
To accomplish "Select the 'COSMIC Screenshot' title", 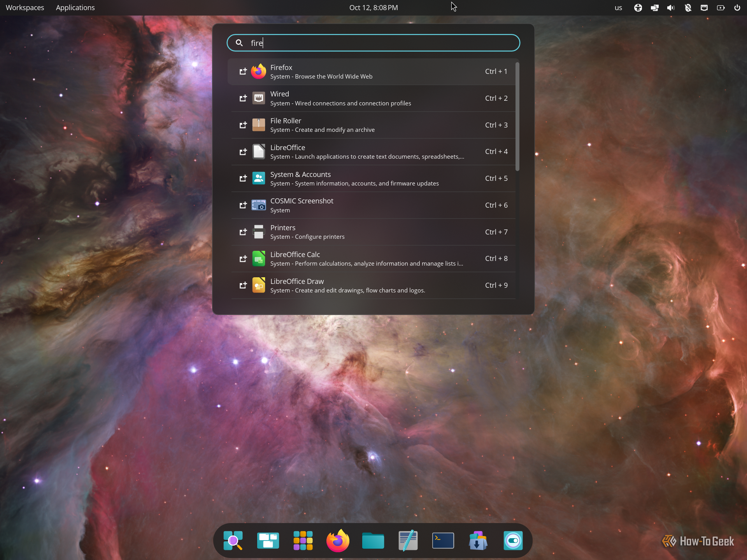I will (x=302, y=201).
